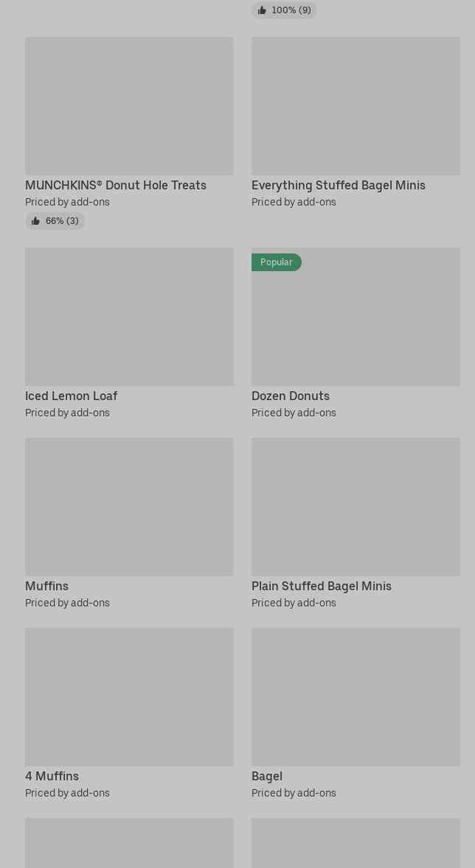Select the Muffins item image
Screen dimensions: 475x868
coord(129,507)
